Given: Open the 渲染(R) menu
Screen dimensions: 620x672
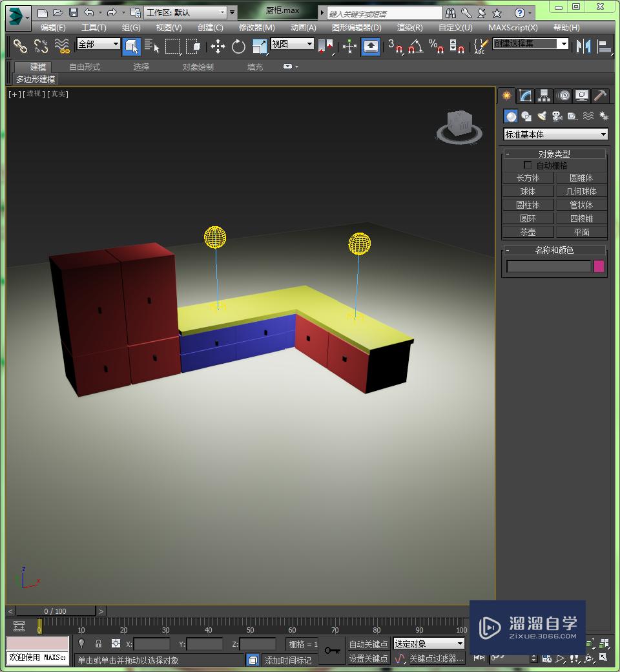Looking at the screenshot, I should [x=409, y=28].
